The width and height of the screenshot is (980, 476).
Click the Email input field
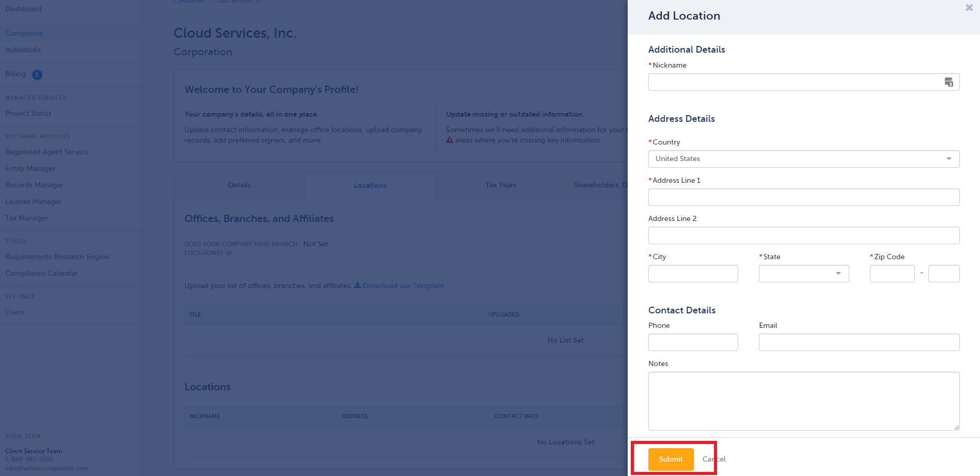click(x=859, y=342)
